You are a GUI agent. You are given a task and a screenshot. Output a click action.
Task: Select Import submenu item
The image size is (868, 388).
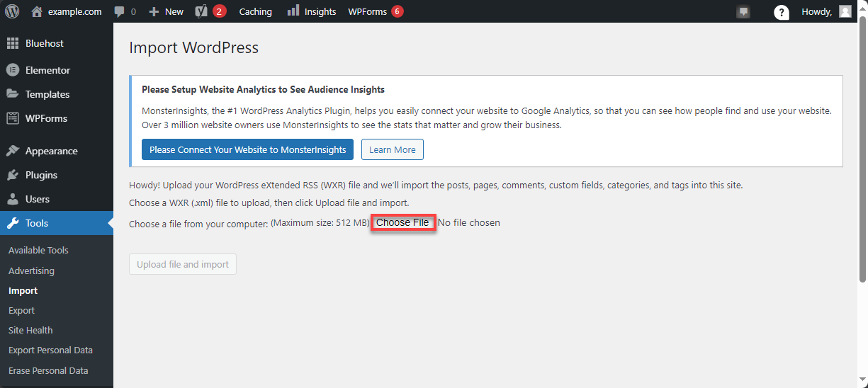click(23, 290)
